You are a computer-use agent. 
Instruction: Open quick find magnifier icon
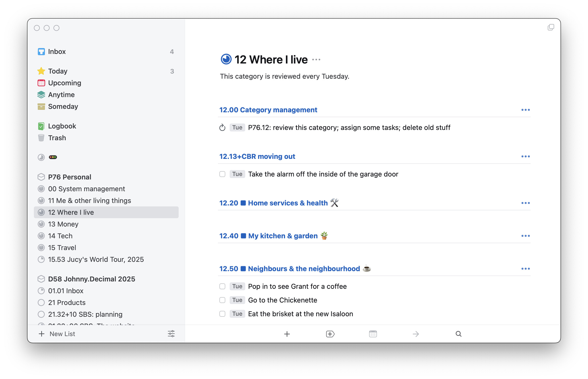click(458, 334)
